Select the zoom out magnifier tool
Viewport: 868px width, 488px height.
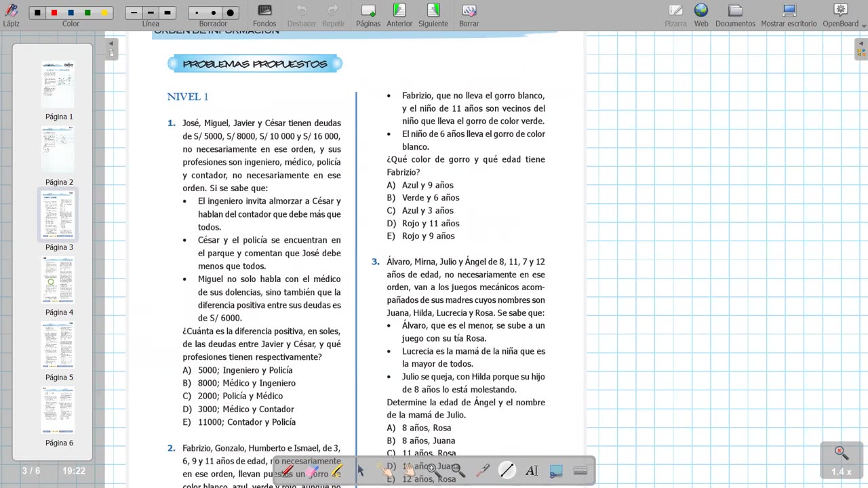click(458, 470)
